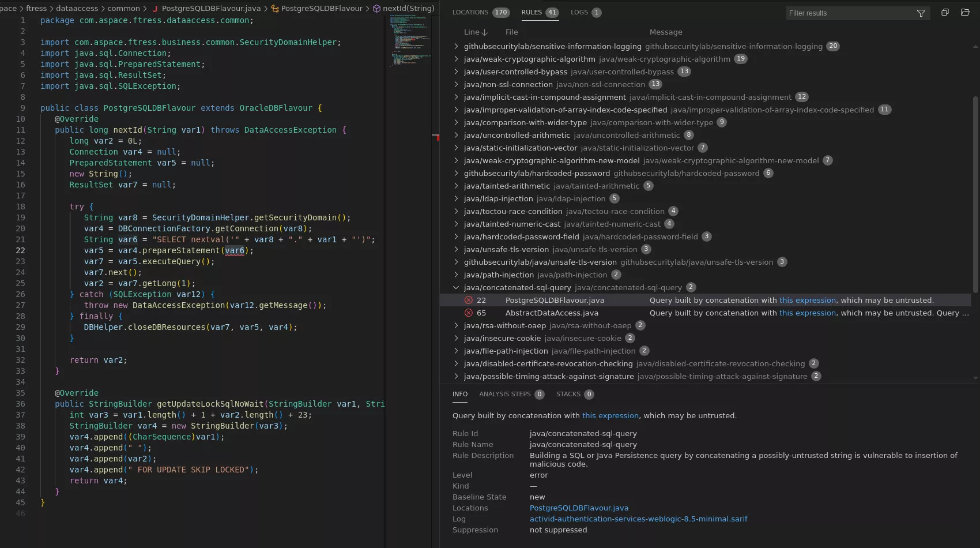The height and width of the screenshot is (548, 980).
Task: Switch to the Stacks tab
Action: pos(568,395)
